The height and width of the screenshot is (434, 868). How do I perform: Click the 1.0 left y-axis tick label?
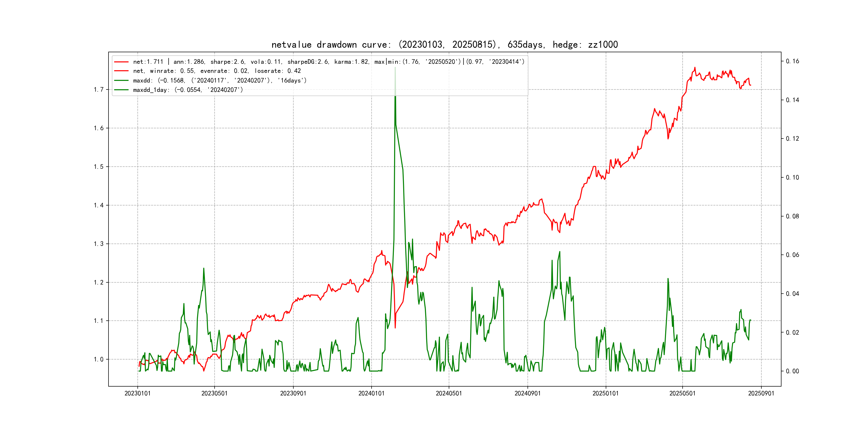[98, 359]
